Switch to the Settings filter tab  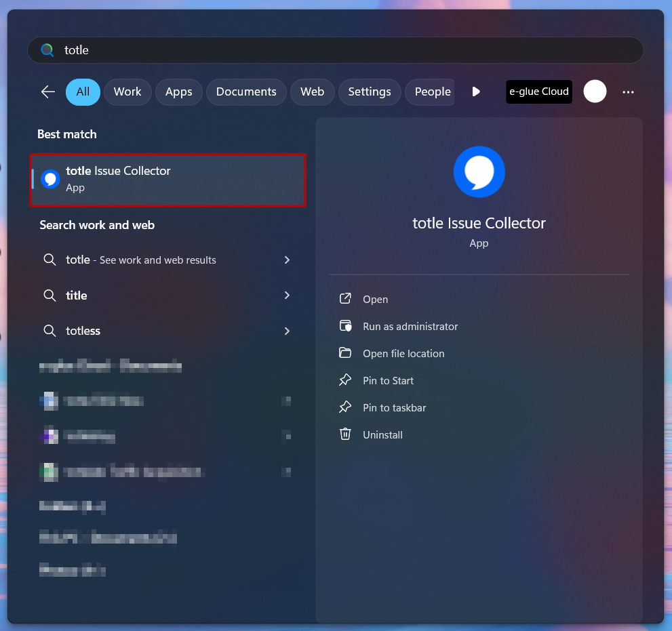(370, 91)
